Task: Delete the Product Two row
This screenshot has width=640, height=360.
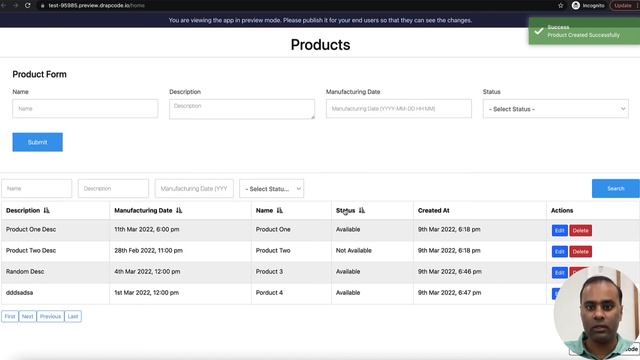Action: pyautogui.click(x=580, y=251)
